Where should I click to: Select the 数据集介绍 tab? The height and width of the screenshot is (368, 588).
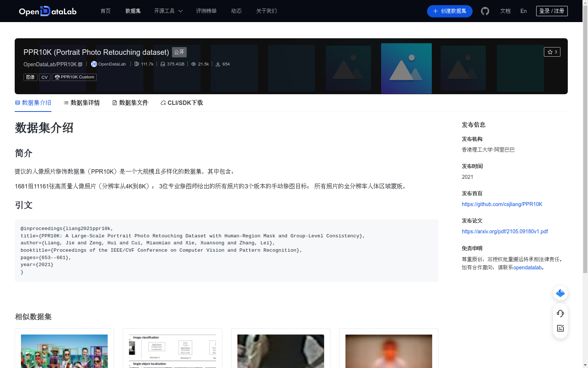pos(33,103)
